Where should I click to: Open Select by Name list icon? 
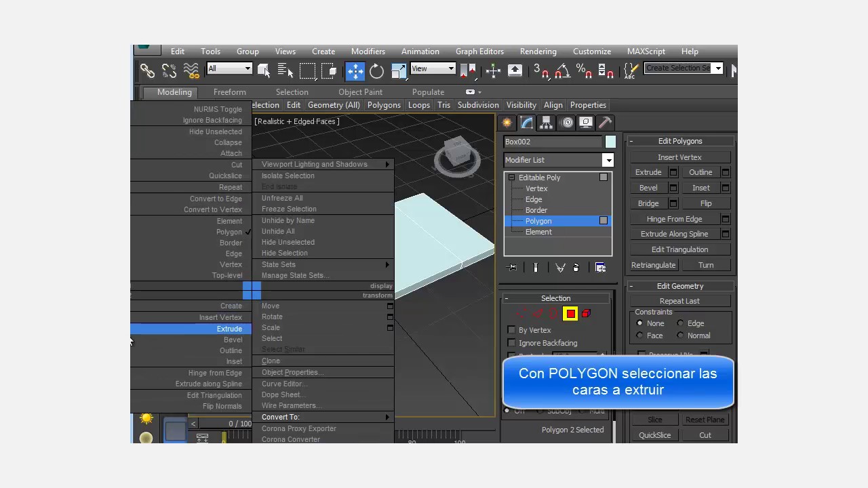point(285,70)
